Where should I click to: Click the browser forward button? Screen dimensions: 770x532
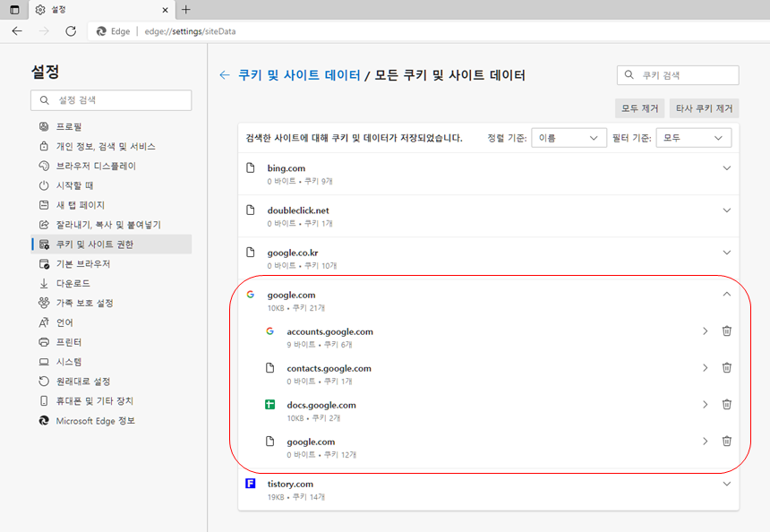[x=44, y=31]
